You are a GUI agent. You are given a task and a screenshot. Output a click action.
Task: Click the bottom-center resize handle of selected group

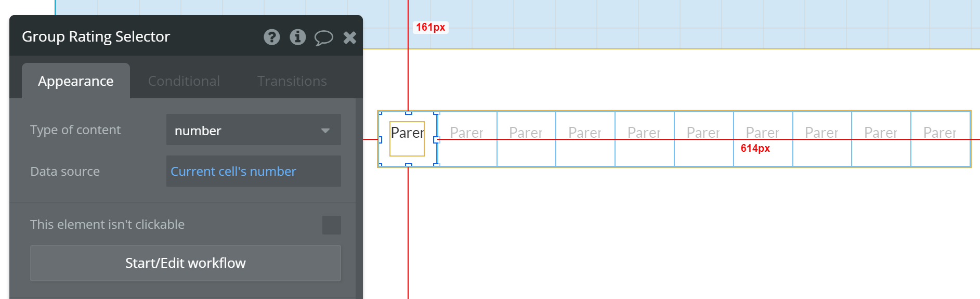tap(409, 165)
